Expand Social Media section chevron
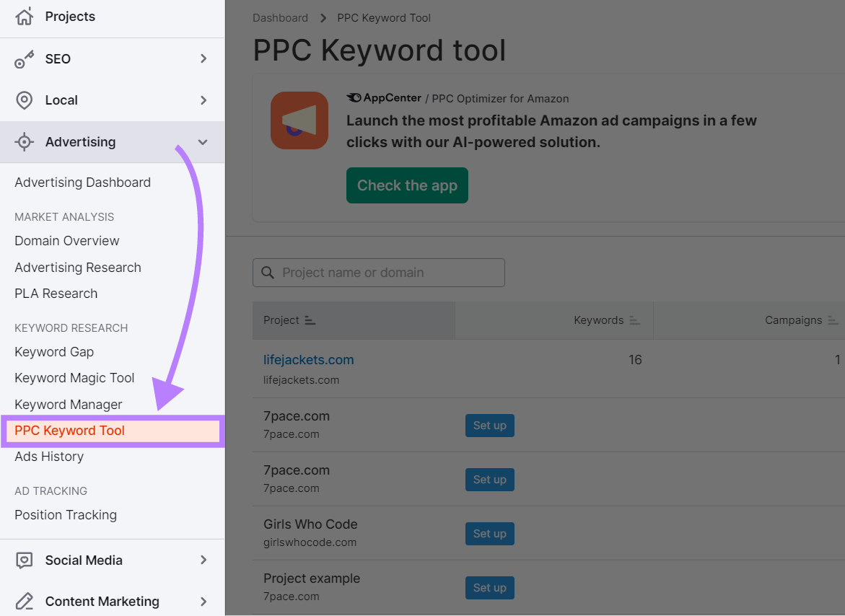 pyautogui.click(x=203, y=560)
